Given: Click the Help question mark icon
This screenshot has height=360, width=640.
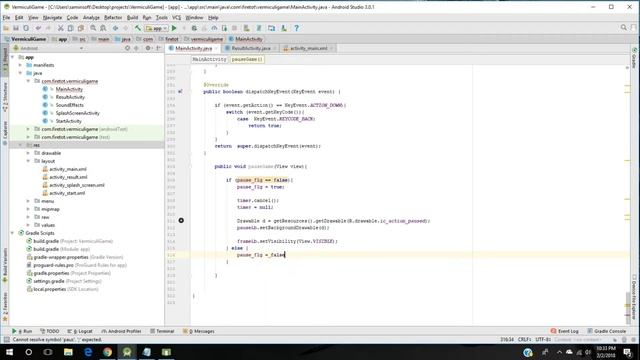Looking at the screenshot, I should [x=296, y=28].
